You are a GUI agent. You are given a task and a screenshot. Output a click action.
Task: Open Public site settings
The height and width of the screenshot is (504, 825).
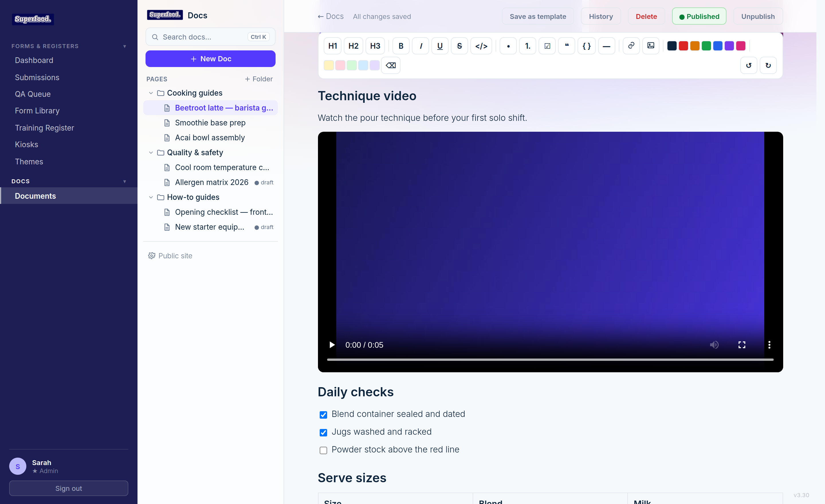pos(170,256)
